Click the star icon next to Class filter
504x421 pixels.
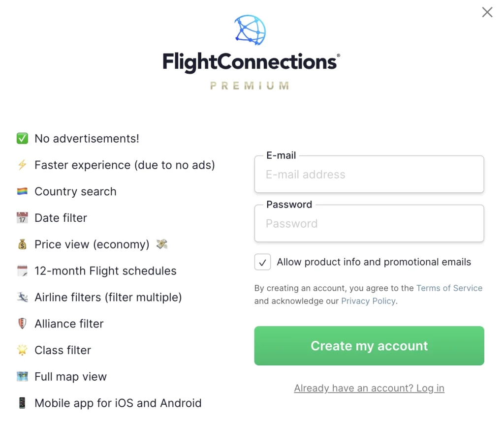pos(22,350)
